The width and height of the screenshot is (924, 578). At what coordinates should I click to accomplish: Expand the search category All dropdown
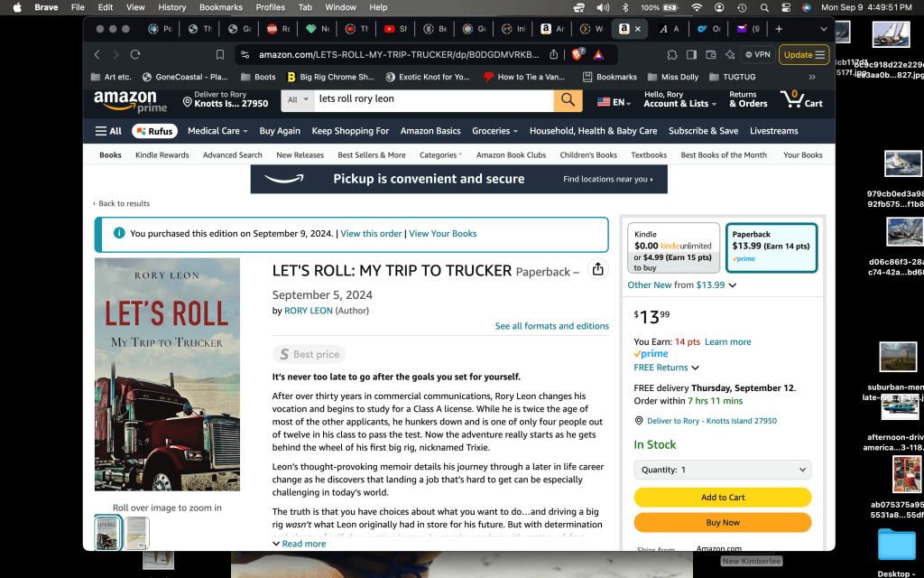click(298, 99)
